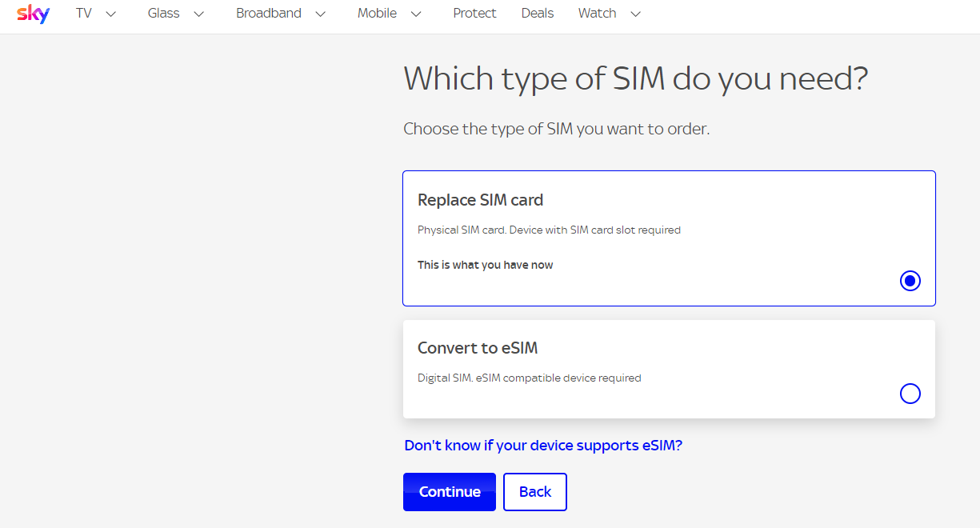This screenshot has height=528, width=980.
Task: Click the Back button
Action: point(535,492)
